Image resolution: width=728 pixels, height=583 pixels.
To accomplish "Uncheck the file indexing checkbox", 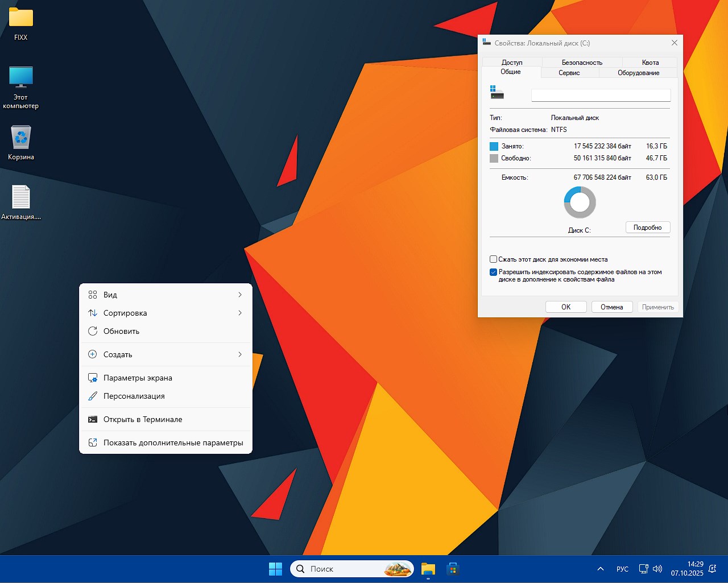I will point(493,272).
